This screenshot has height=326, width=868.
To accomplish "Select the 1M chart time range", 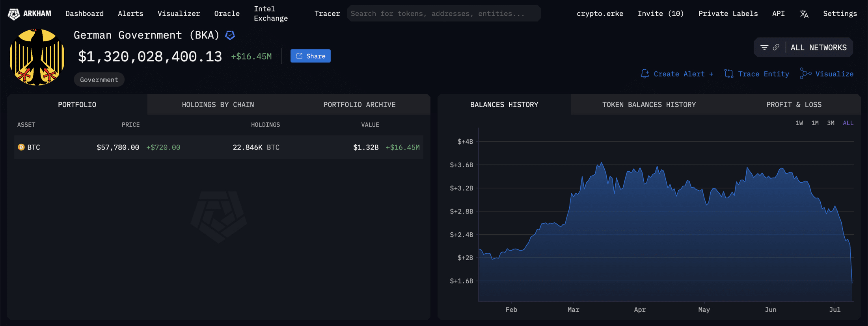I will [x=815, y=123].
